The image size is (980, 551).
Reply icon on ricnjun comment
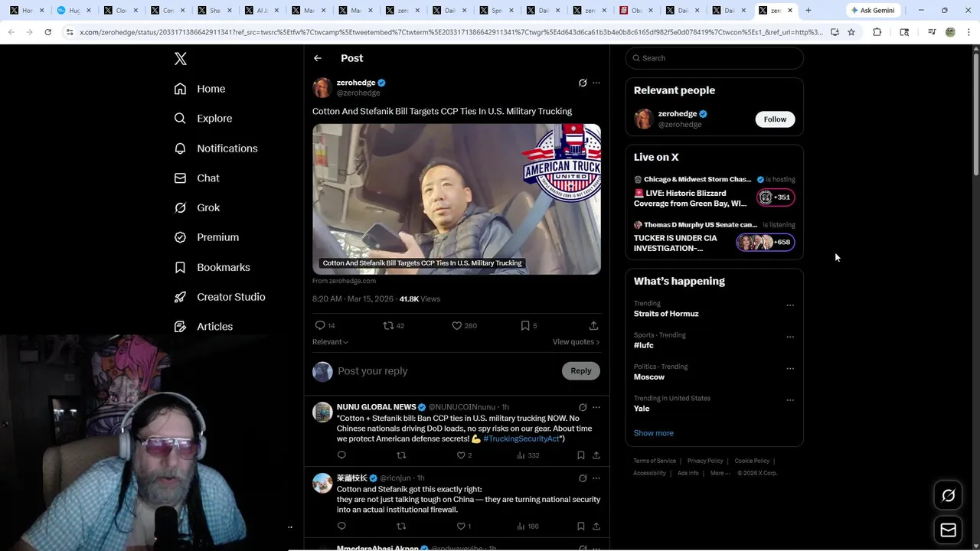tap(341, 526)
